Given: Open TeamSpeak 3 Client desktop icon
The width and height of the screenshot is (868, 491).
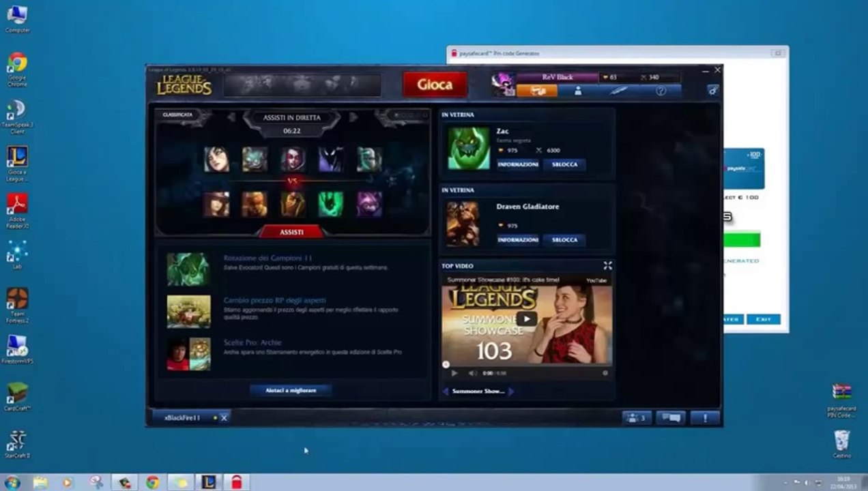Looking at the screenshot, I should click(x=17, y=117).
